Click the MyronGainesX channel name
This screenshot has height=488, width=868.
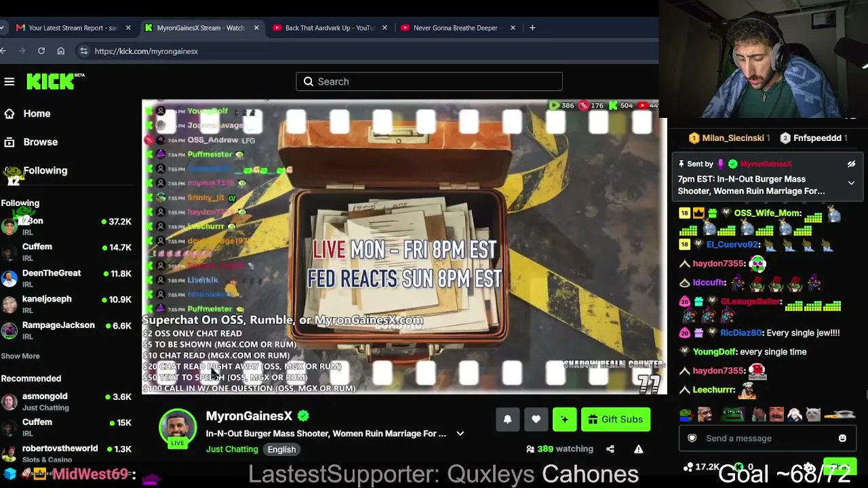[x=249, y=416]
